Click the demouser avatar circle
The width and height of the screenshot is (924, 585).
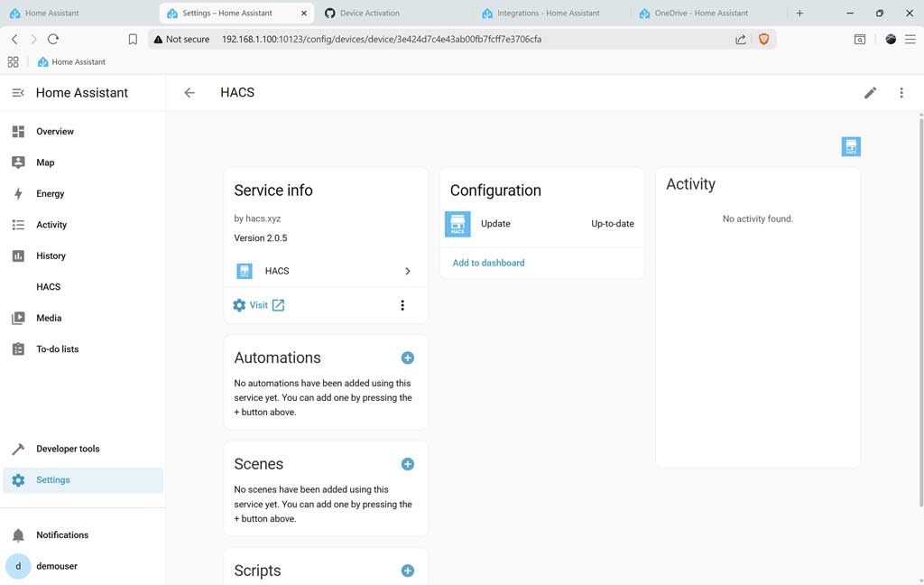18,566
